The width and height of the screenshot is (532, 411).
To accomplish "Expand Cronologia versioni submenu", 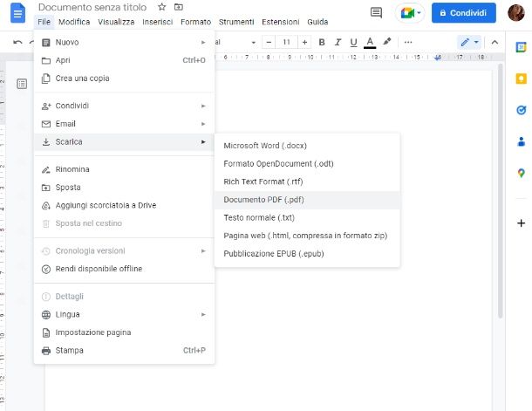I will click(x=124, y=250).
